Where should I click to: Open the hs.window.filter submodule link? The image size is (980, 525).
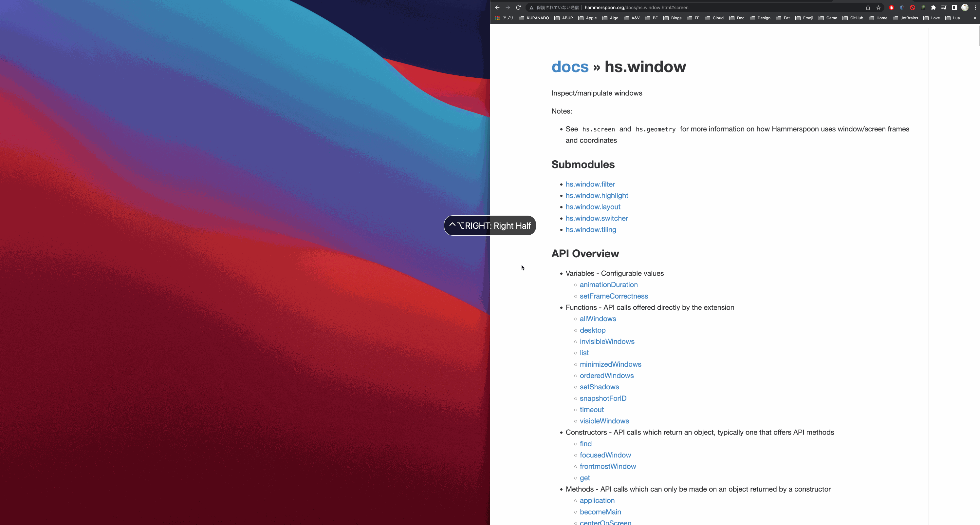coord(590,184)
